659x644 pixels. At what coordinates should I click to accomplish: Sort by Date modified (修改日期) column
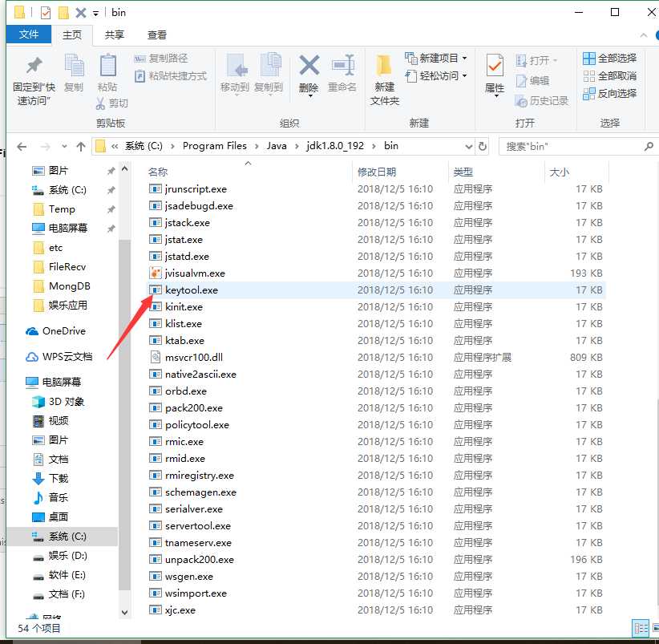[x=377, y=172]
